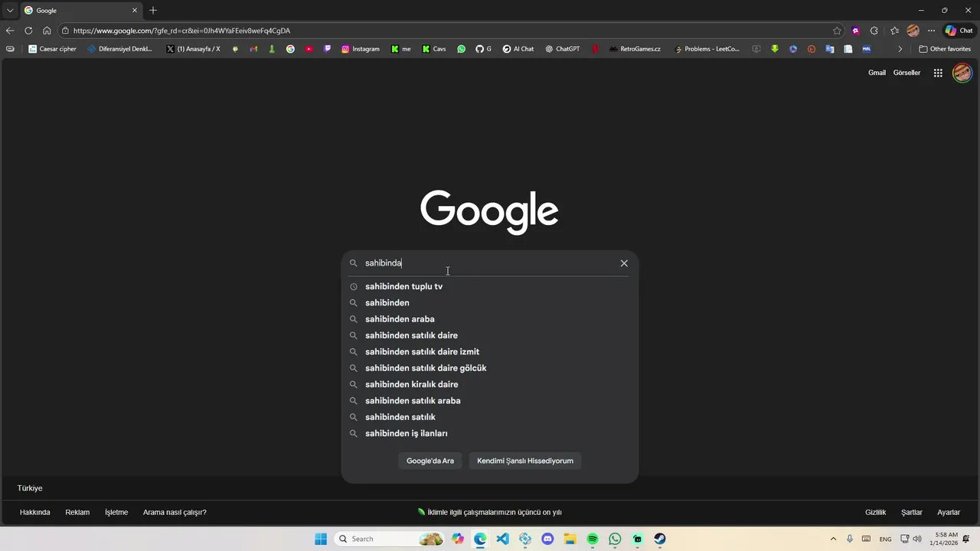The height and width of the screenshot is (551, 980).
Task: Open the Şartlar footer link
Action: coord(912,513)
